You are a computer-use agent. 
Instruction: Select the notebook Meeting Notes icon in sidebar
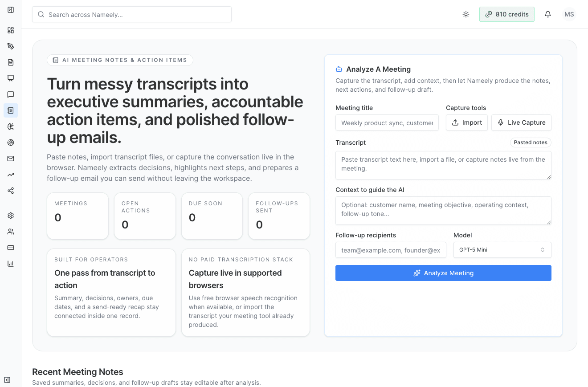click(x=10, y=110)
